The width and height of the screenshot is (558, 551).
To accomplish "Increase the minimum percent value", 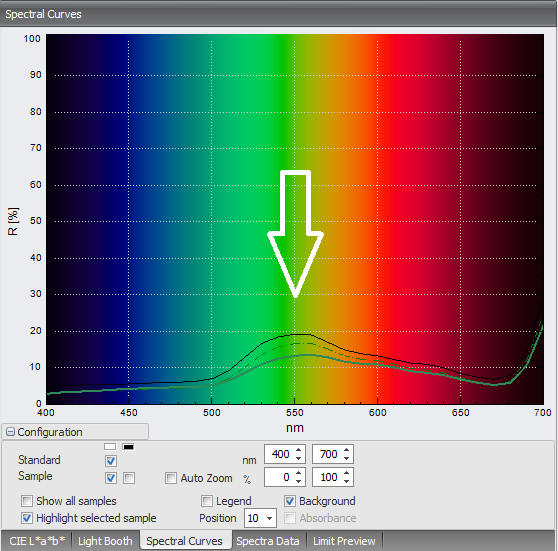I will pos(299,473).
